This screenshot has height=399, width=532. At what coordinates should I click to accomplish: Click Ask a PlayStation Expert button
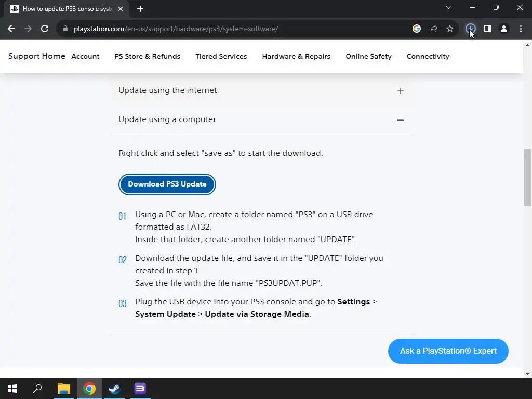[448, 351]
